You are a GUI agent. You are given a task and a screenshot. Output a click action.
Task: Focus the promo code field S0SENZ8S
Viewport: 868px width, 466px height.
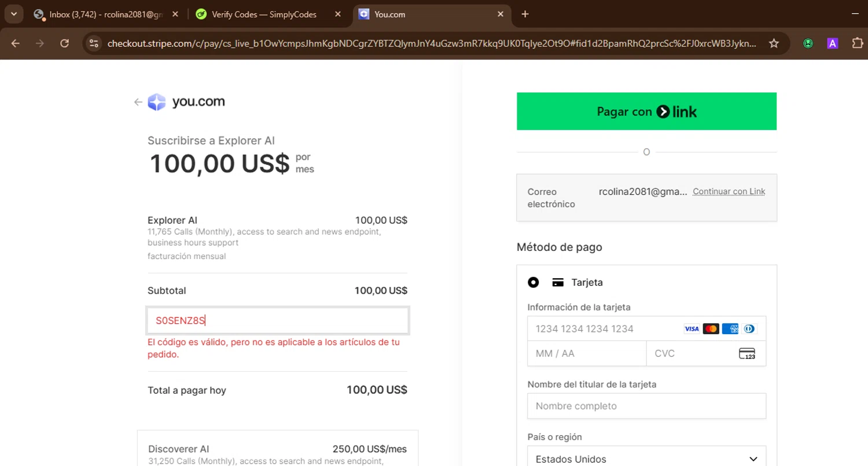tap(278, 320)
